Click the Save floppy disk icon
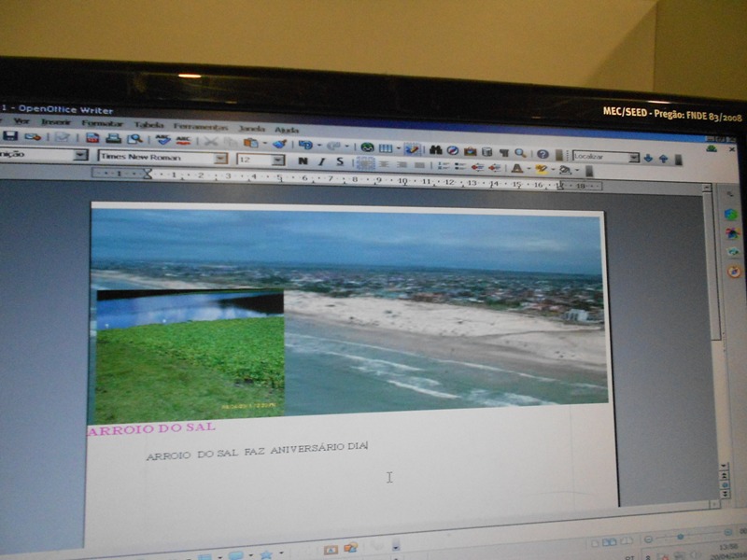 coord(10,136)
